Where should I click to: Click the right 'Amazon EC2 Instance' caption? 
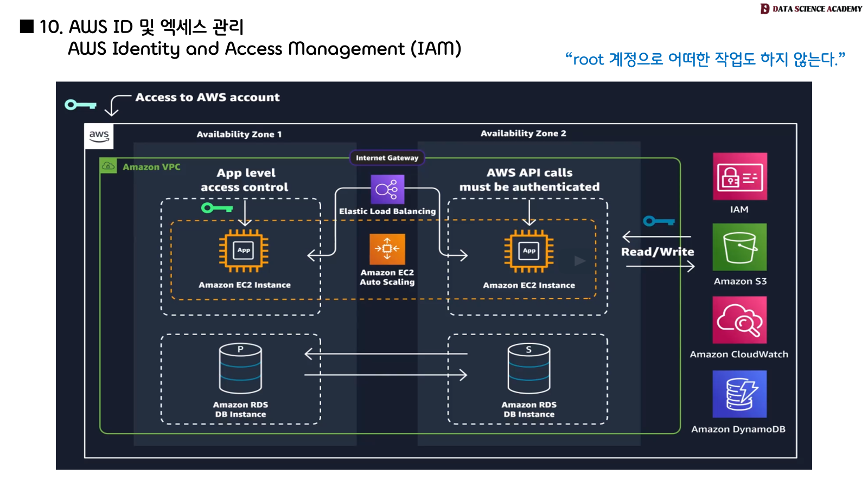529,285
